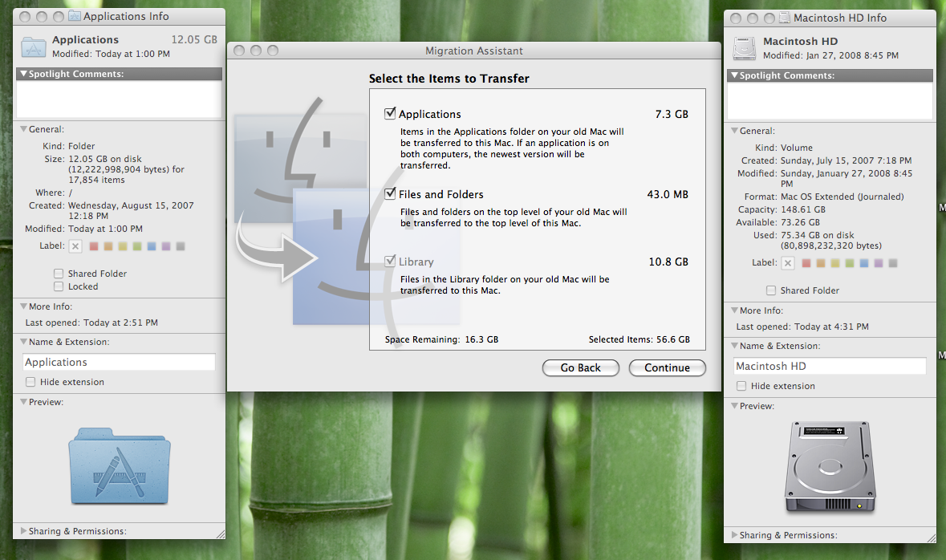
Task: Apply green label in Applications Info
Action: point(137,246)
